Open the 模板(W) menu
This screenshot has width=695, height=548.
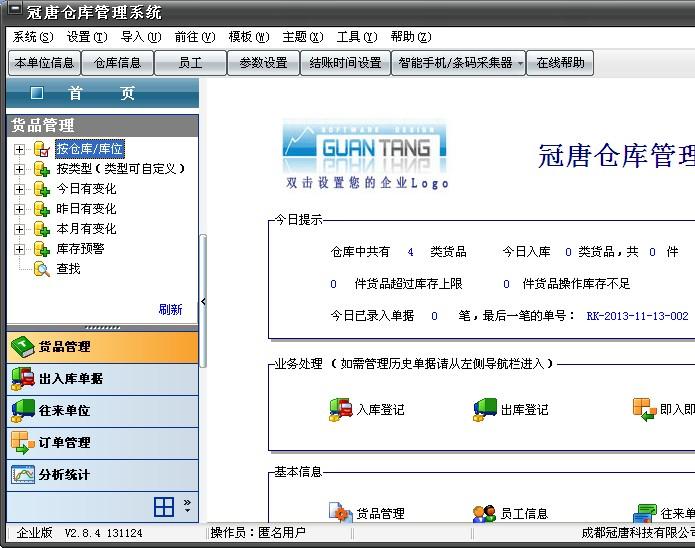click(249, 37)
